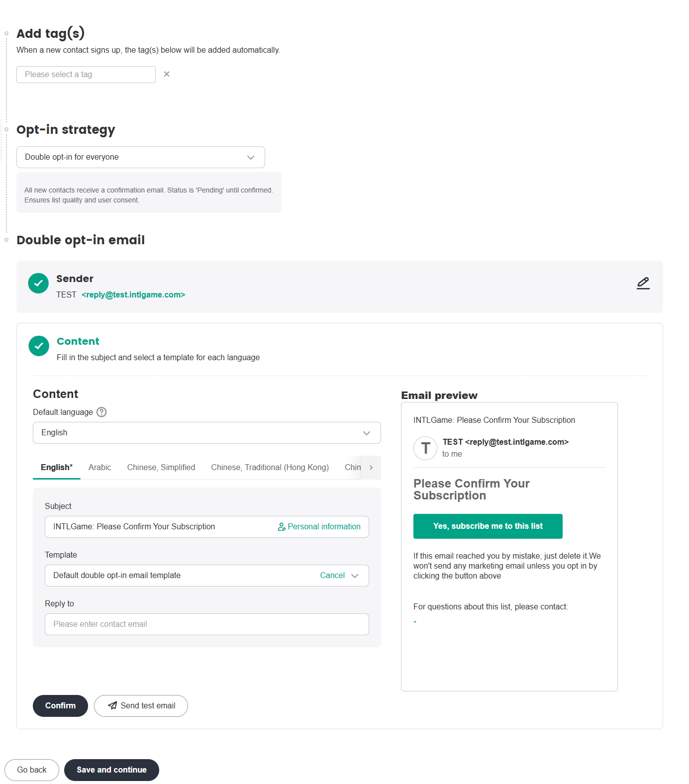Click the T avatar in email preview

pyautogui.click(x=425, y=448)
